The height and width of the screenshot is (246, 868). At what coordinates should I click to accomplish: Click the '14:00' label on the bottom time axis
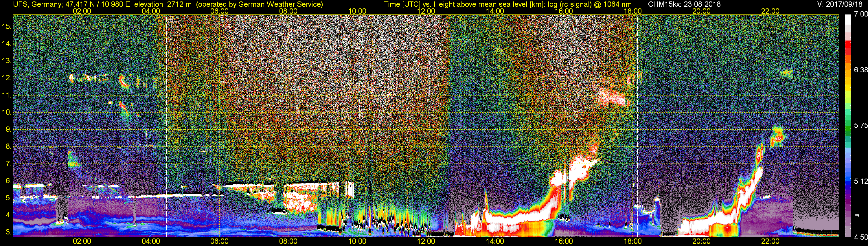(495, 241)
